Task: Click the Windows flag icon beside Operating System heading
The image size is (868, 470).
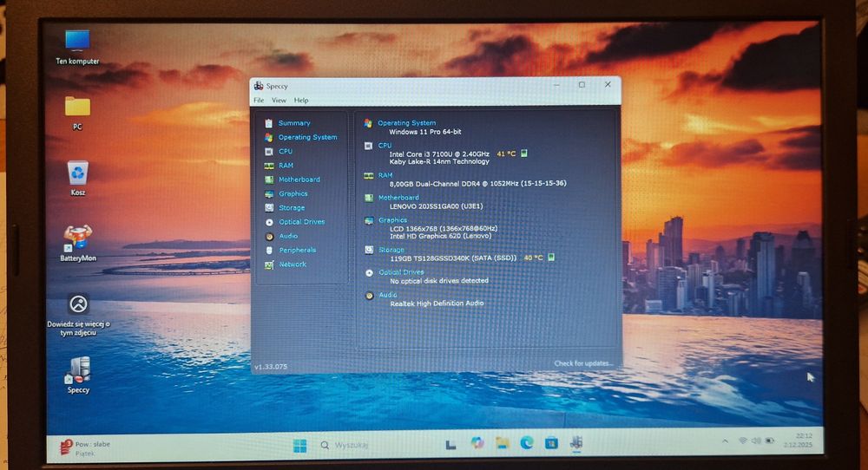Action: point(368,123)
